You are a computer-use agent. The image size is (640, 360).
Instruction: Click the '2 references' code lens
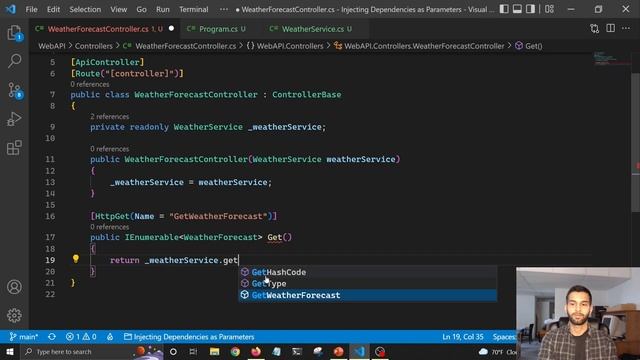tap(109, 117)
